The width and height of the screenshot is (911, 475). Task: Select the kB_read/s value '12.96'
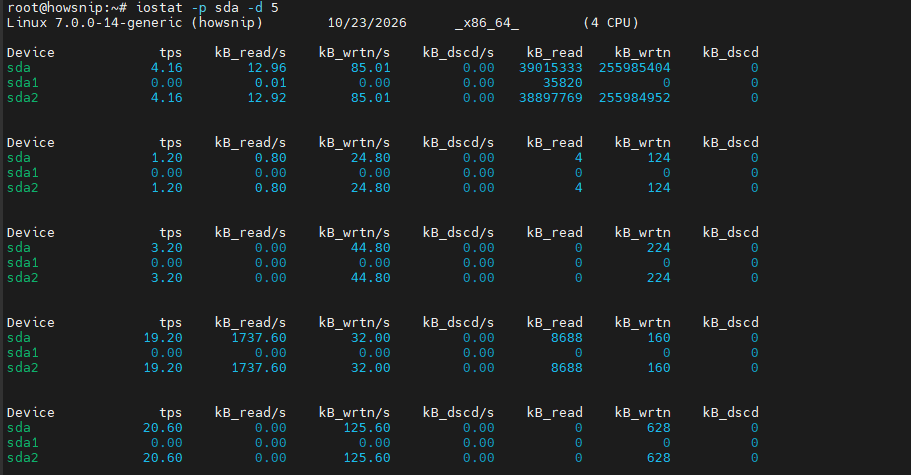coord(267,68)
